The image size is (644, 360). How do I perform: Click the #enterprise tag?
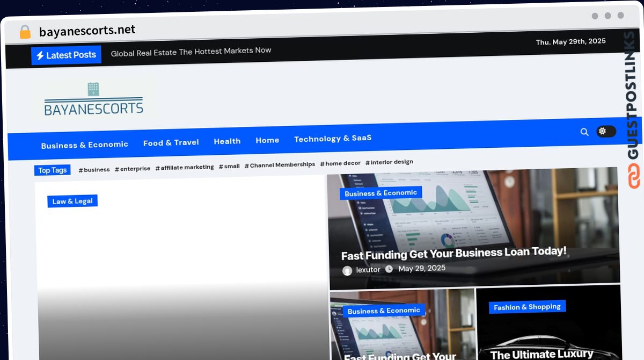pos(133,169)
